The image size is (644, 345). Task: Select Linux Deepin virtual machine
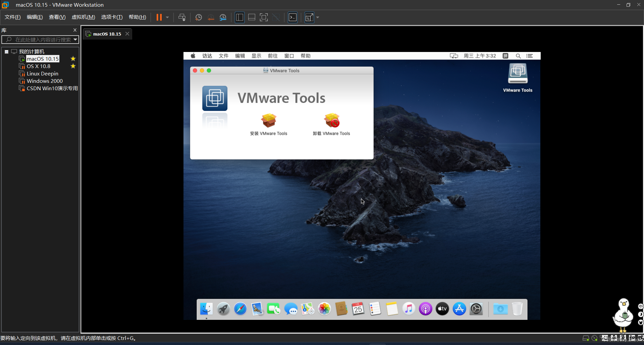tap(43, 74)
